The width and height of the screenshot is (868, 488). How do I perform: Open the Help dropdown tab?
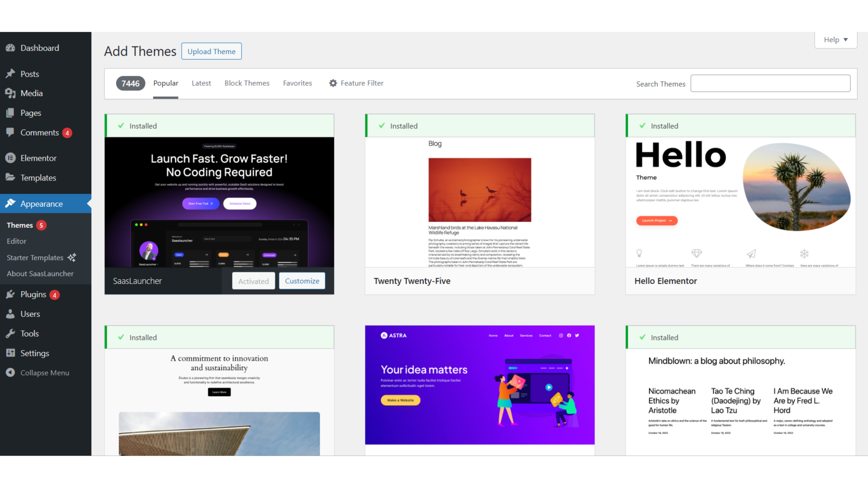pyautogui.click(x=836, y=40)
